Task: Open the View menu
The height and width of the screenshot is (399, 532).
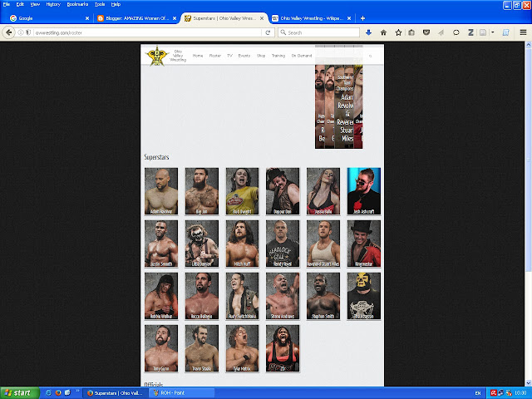Action: coord(35,4)
